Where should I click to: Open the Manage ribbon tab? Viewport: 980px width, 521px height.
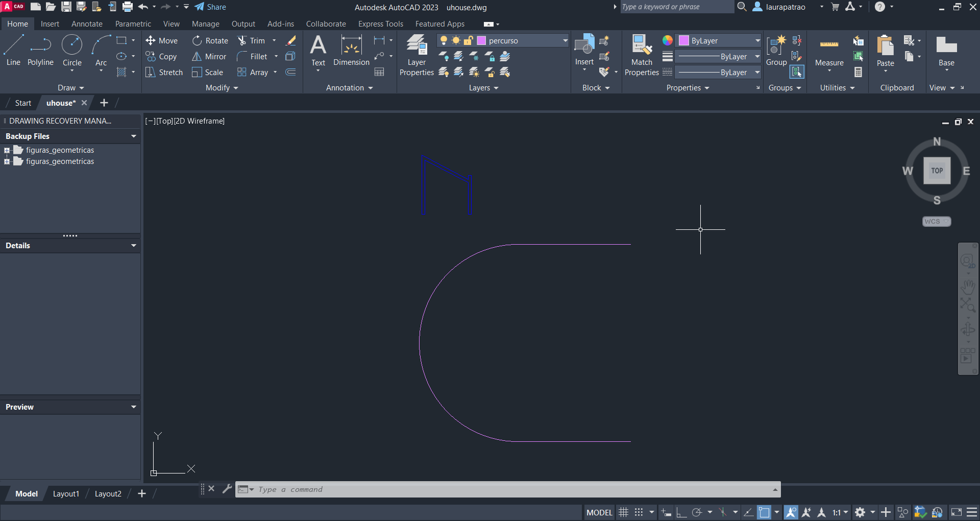(x=205, y=24)
